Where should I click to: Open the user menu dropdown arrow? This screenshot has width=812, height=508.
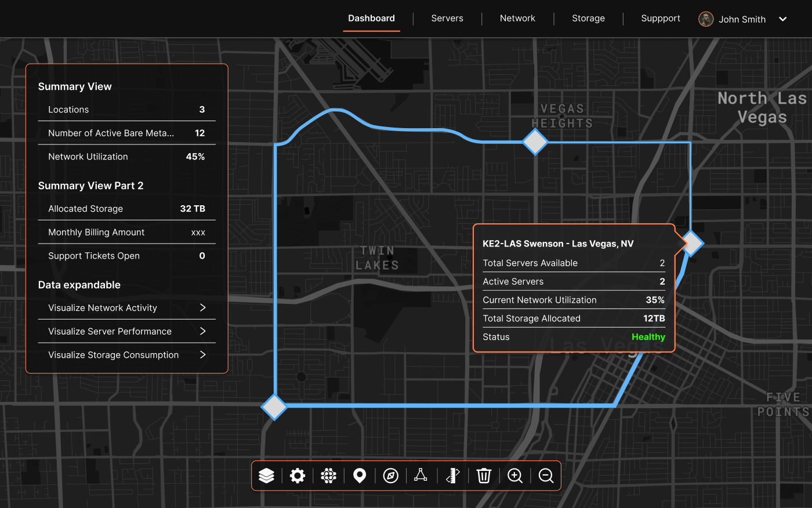click(x=782, y=19)
